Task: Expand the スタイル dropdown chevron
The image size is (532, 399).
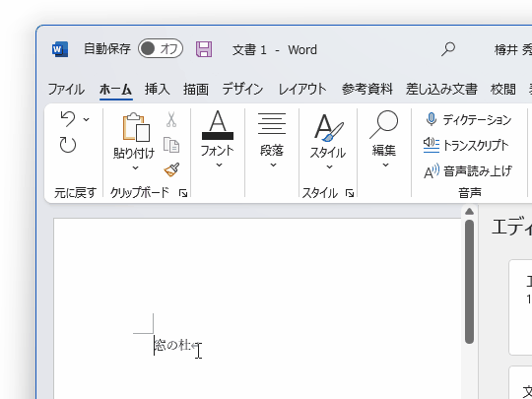Action: (329, 166)
